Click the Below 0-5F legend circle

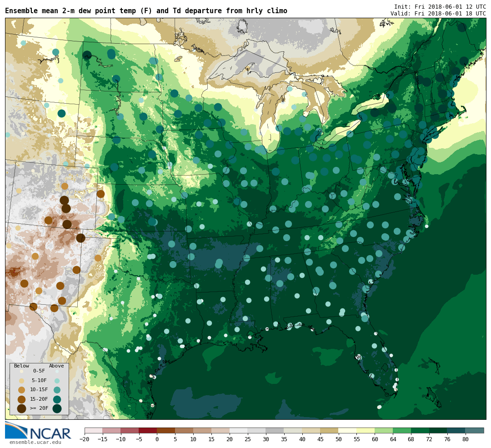[x=21, y=371]
